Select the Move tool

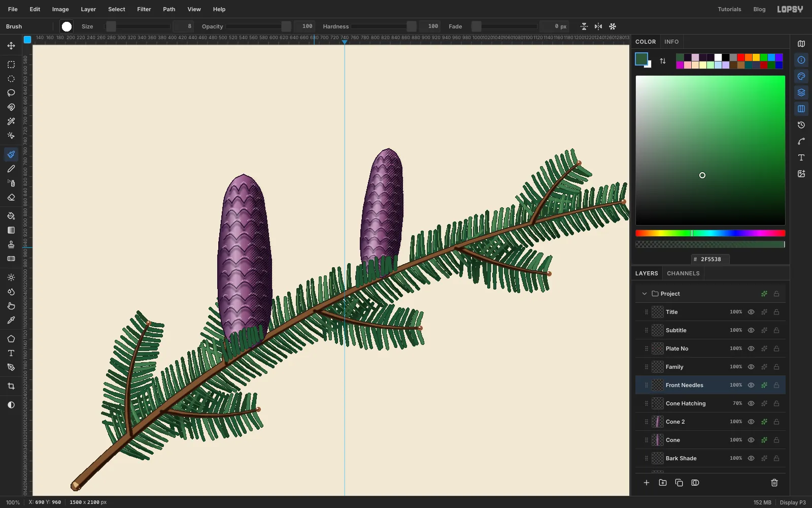11,46
